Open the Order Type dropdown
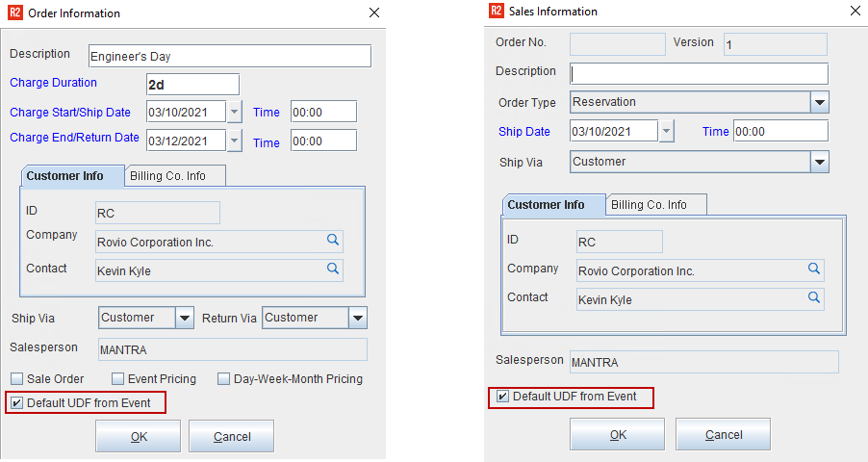 pos(819,102)
